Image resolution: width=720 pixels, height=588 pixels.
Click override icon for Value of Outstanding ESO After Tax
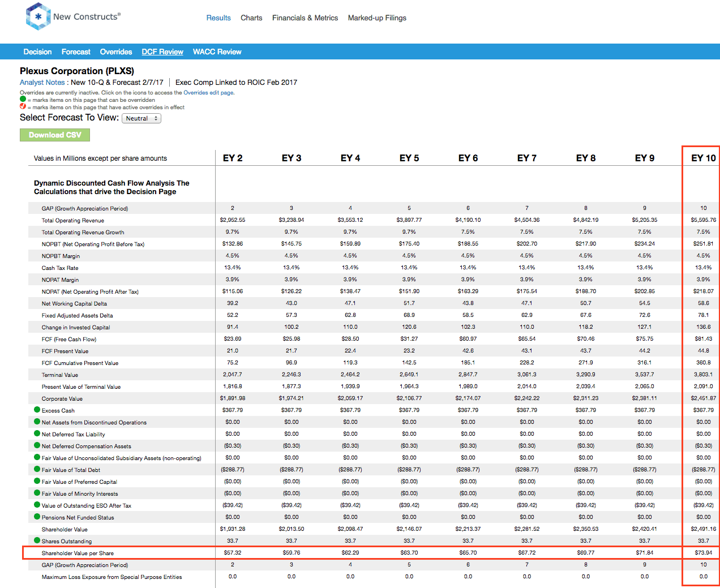[37, 505]
